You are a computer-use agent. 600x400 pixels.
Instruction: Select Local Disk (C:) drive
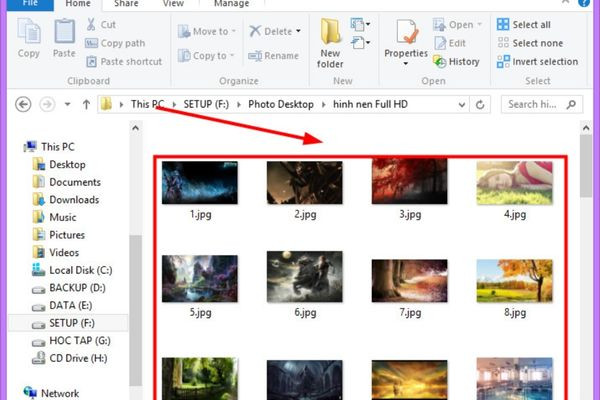click(x=72, y=270)
